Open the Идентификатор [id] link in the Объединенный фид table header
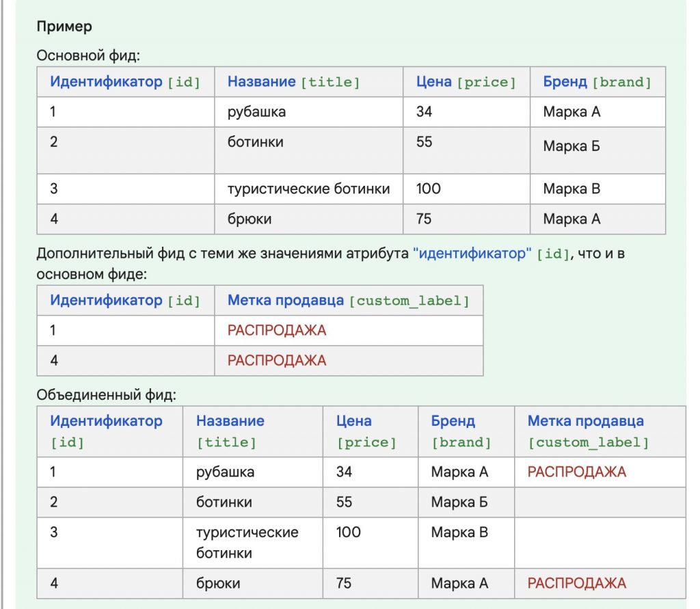The height and width of the screenshot is (609, 700). click(x=106, y=431)
